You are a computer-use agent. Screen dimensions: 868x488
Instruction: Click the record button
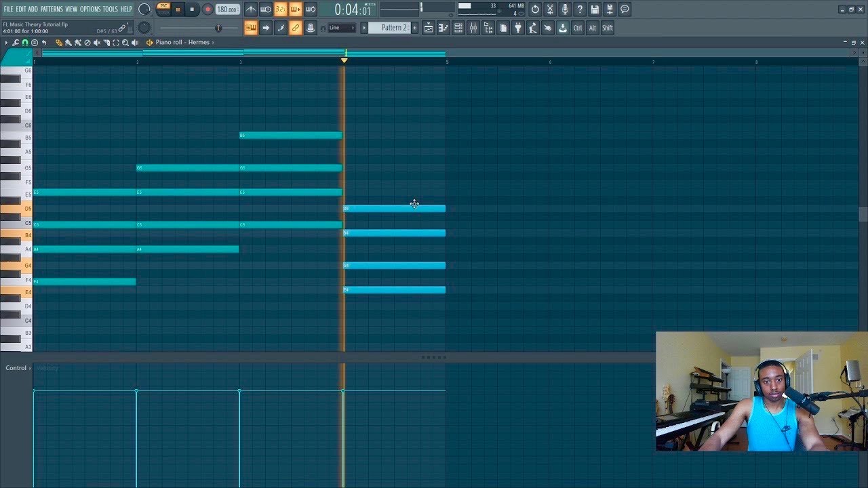pyautogui.click(x=208, y=9)
